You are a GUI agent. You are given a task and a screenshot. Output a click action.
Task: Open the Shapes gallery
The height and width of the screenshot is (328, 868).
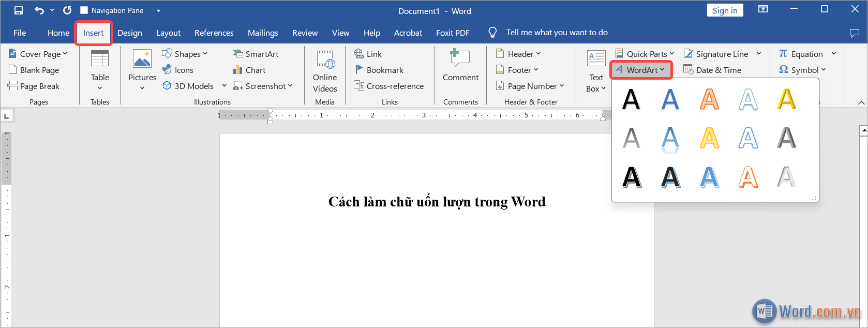coord(185,54)
